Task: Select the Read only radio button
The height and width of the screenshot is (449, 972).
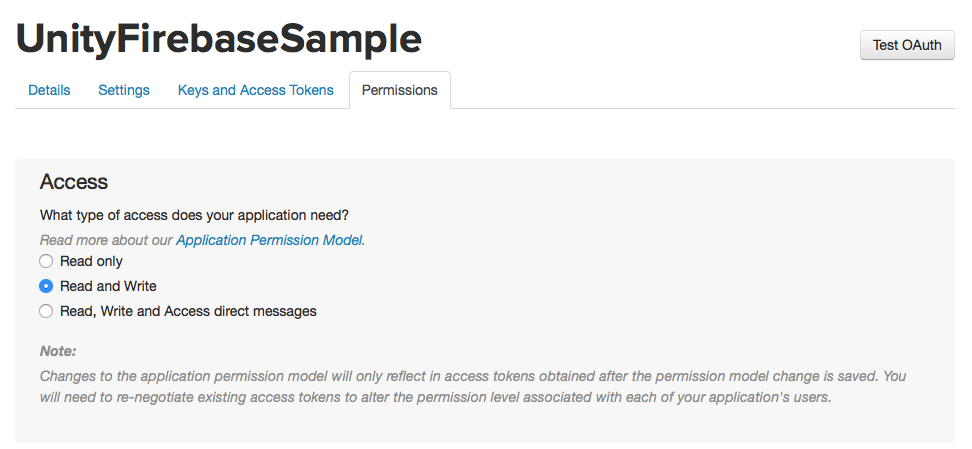Action: click(46, 261)
